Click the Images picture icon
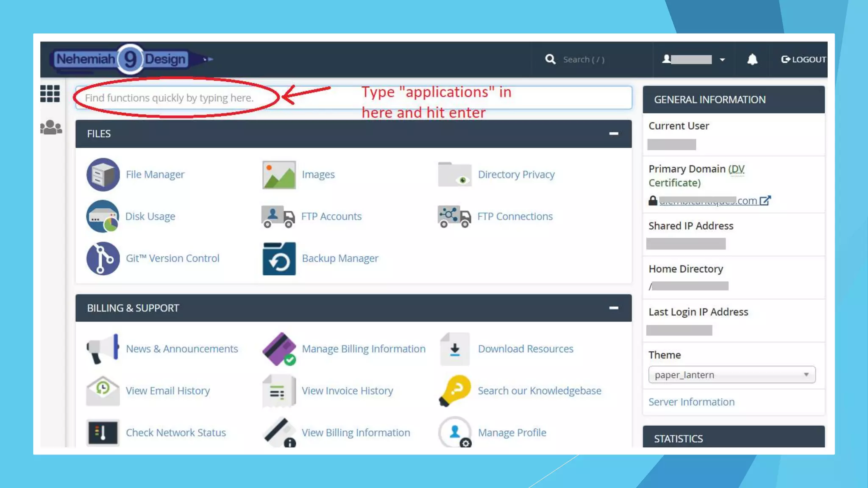This screenshot has height=488, width=868. tap(279, 175)
